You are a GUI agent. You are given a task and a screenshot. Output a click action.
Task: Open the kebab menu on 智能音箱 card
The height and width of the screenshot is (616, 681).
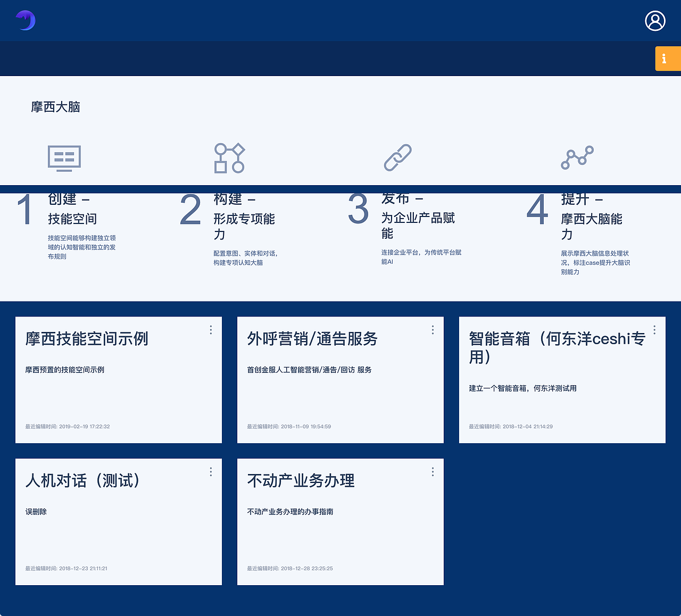(x=654, y=330)
